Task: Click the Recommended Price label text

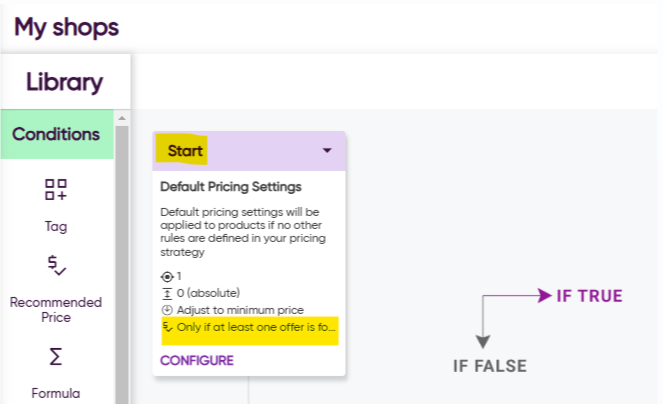Action: (56, 310)
